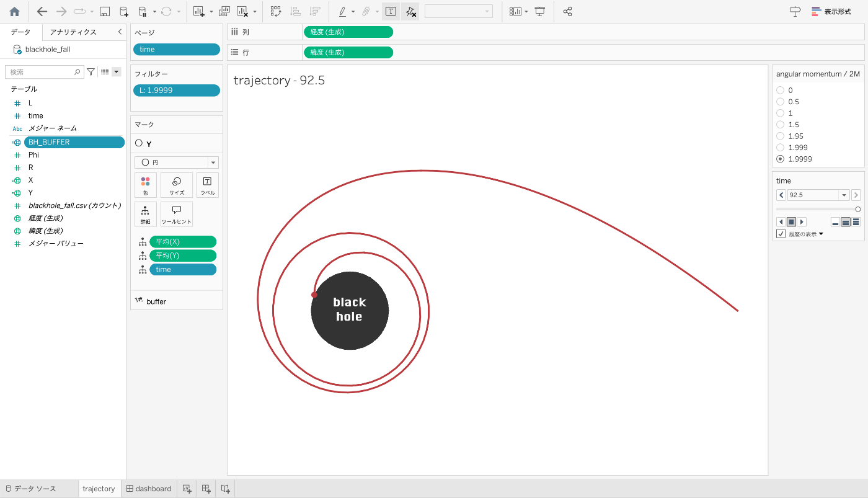The image size is (868, 498).
Task: Add a new data source from toolbar
Action: pos(124,11)
